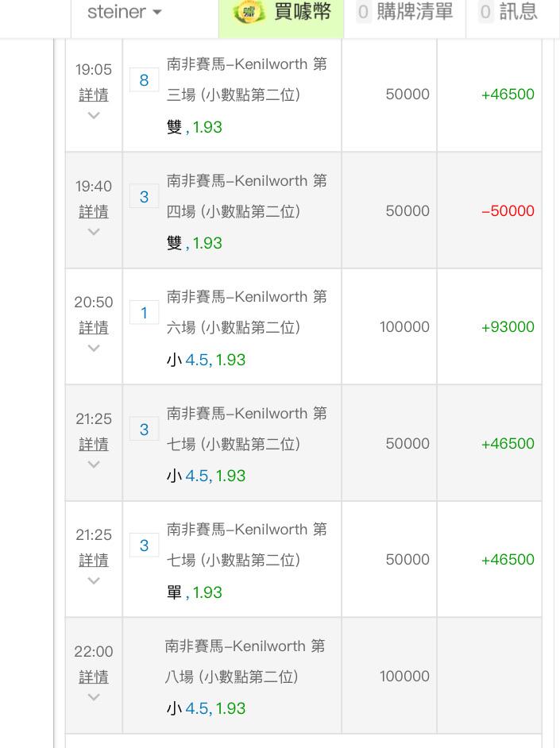Viewport: 560px width, 748px height.
Task: Expand chevron under 19:40 details
Action: click(94, 232)
